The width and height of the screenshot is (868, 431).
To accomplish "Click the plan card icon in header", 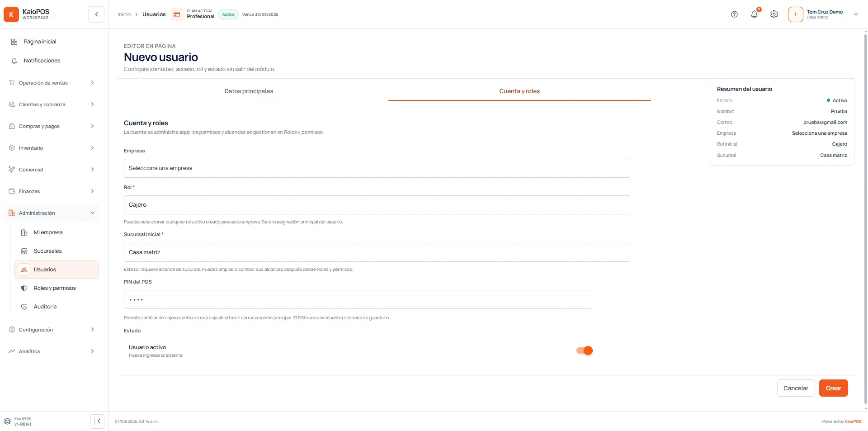I will click(x=177, y=14).
